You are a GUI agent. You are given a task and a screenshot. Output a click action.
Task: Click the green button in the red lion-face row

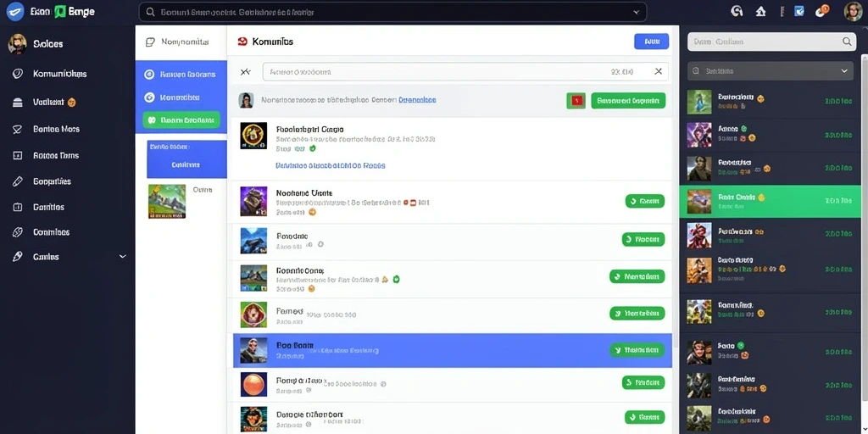[637, 314]
